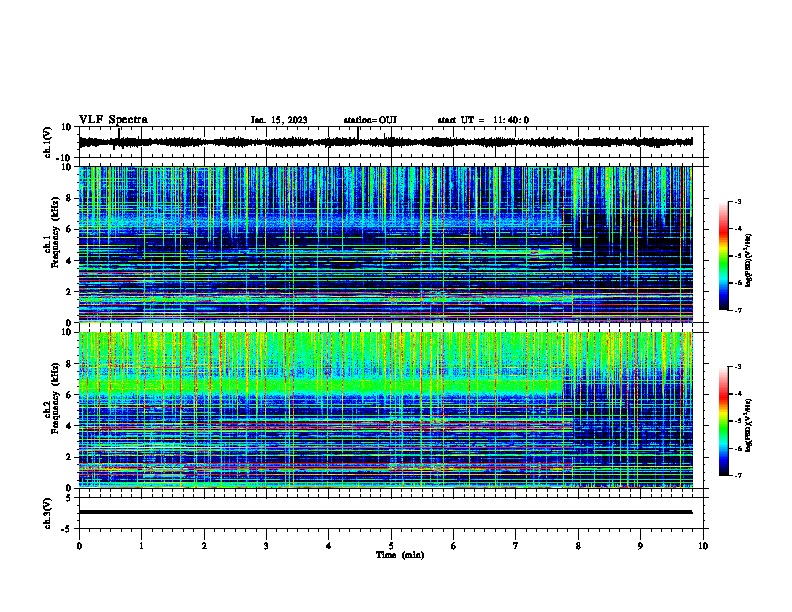Click the ch.2 spectrogram color scale bar
Viewport: 792px width, 612px height.
click(724, 421)
